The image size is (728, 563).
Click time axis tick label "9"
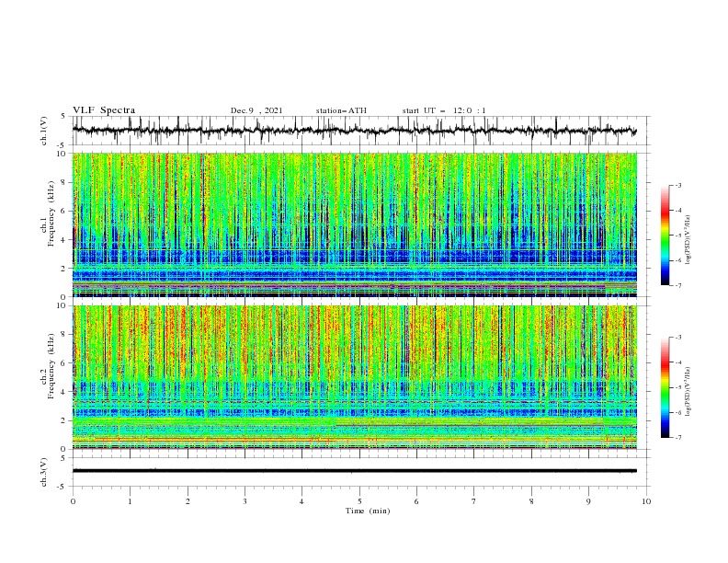point(588,501)
